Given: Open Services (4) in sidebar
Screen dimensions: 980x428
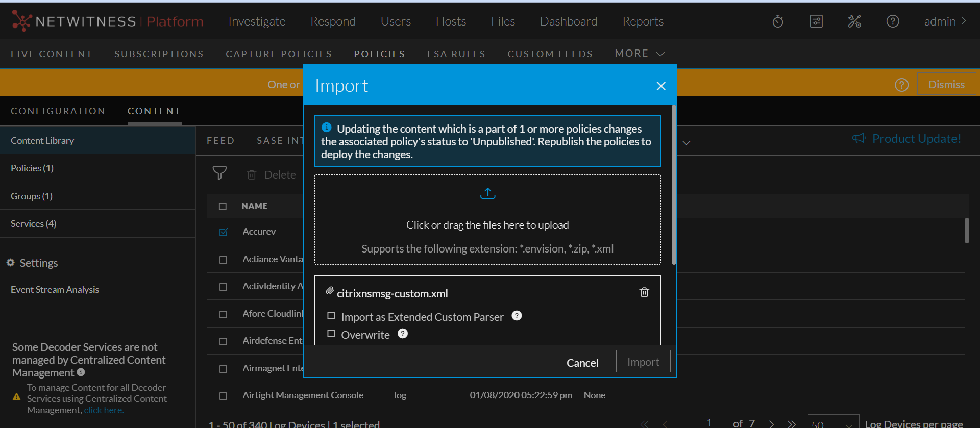Looking at the screenshot, I should (97, 224).
